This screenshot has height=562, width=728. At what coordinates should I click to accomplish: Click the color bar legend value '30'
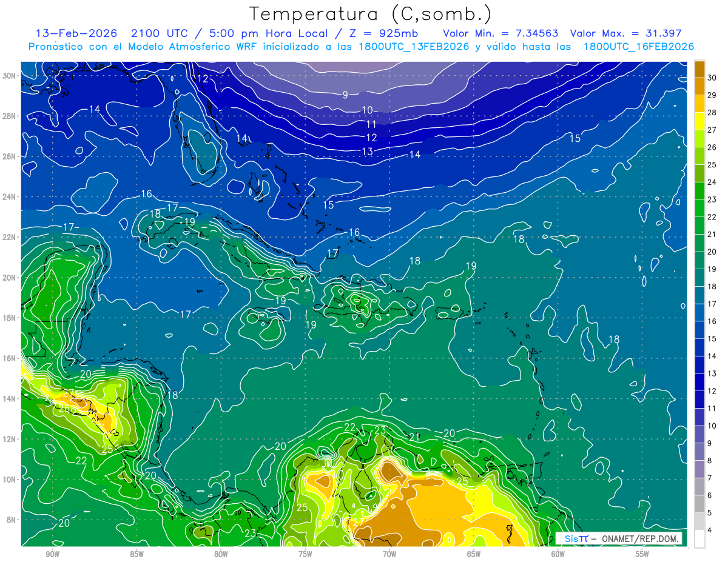pos(712,78)
